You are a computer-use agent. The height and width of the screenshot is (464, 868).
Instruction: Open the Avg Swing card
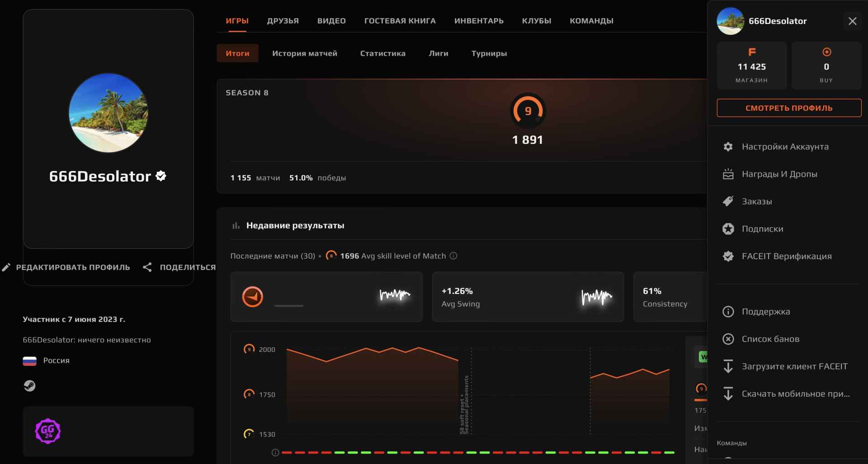528,297
